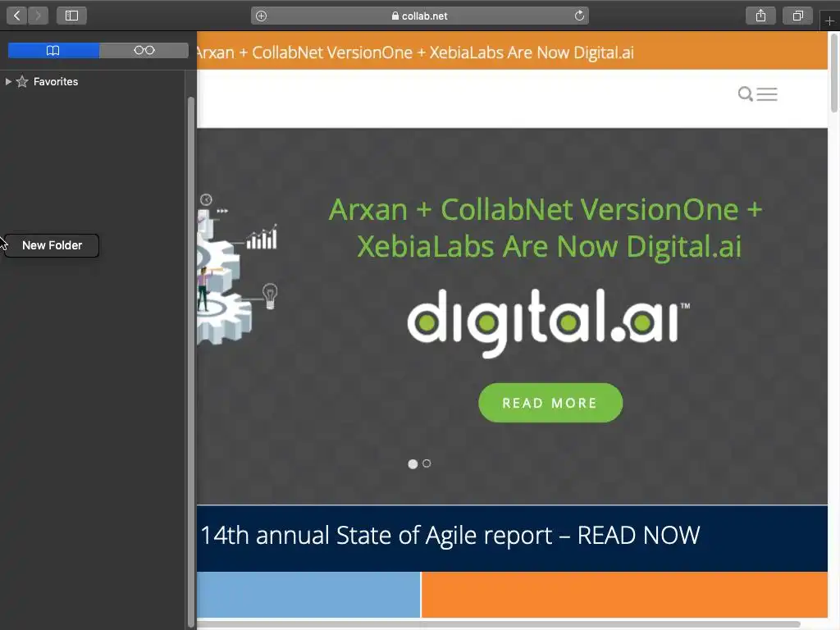Click the plus icon in address bar
The image size is (840, 630).
point(261,16)
